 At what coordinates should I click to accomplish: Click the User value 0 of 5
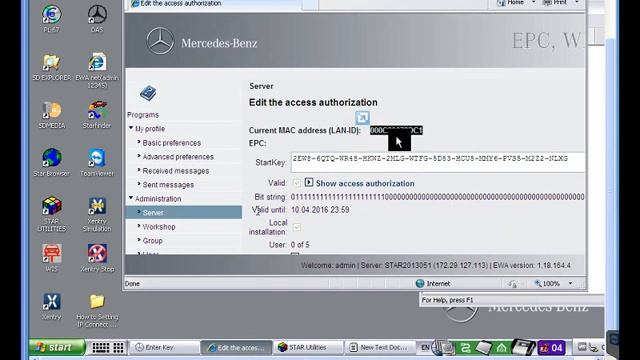(300, 244)
